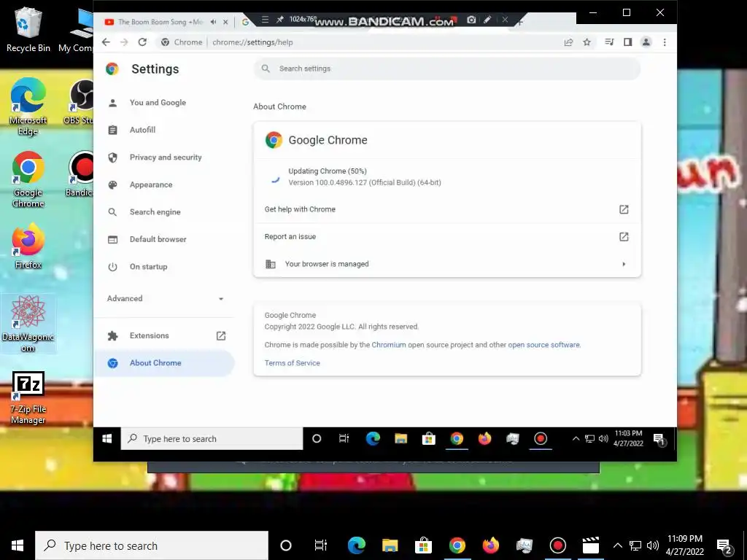Image resolution: width=747 pixels, height=560 pixels.
Task: Open Terms of Service link
Action: pos(292,363)
